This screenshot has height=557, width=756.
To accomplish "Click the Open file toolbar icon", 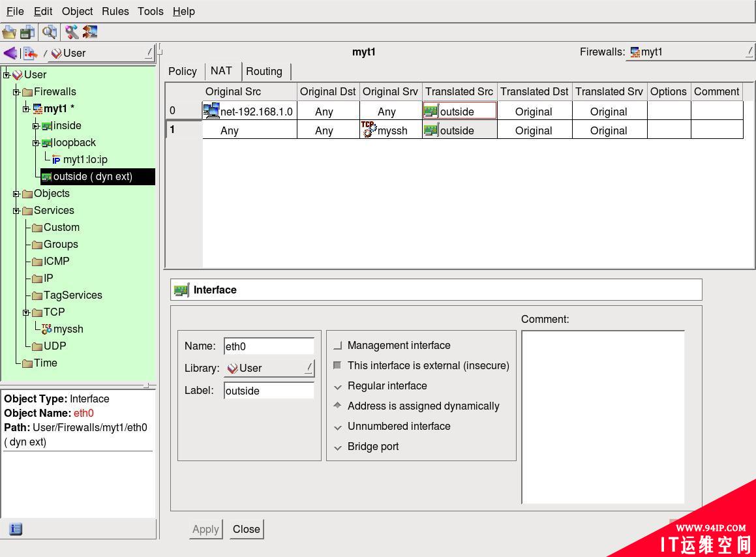I will point(9,33).
